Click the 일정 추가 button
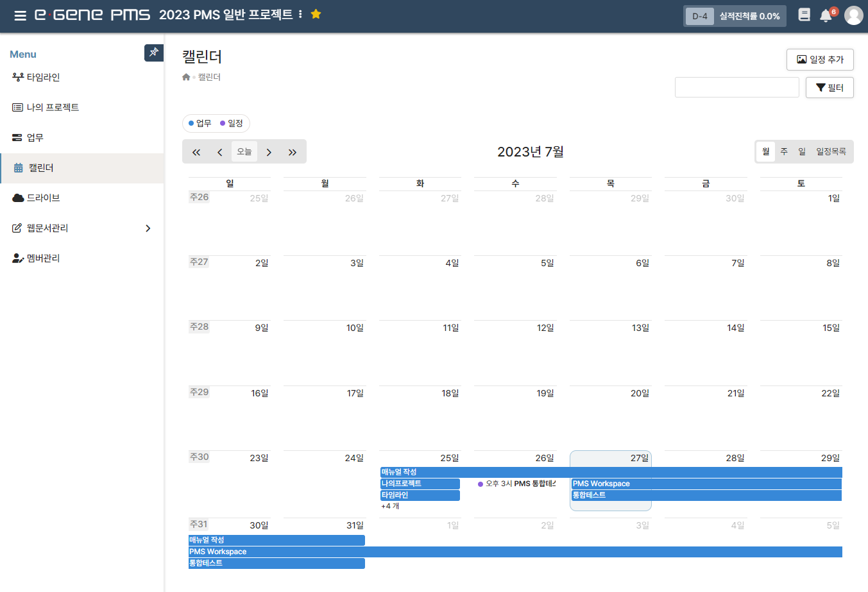 (820, 60)
